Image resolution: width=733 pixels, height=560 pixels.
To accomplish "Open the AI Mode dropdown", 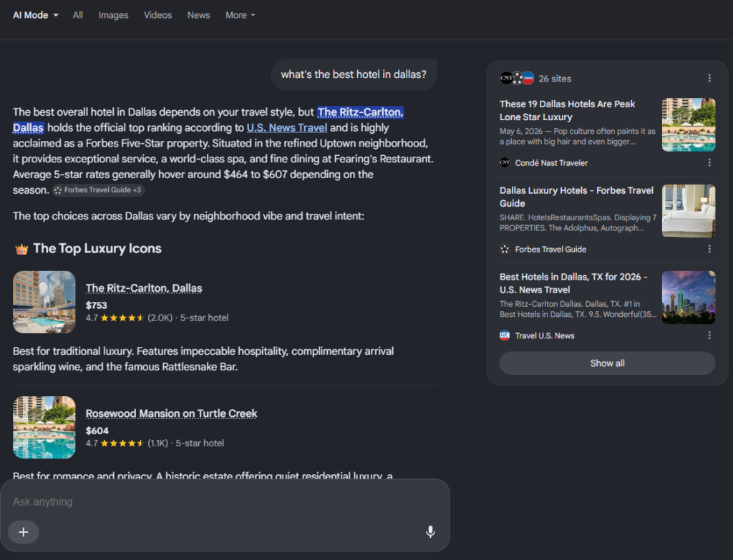I will pyautogui.click(x=36, y=15).
